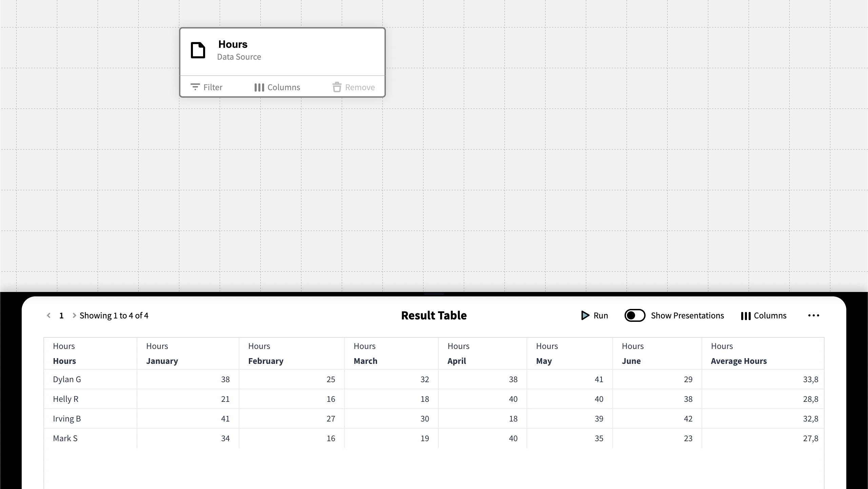Open the Filter option on Hours node
The height and width of the screenshot is (489, 868).
point(206,87)
